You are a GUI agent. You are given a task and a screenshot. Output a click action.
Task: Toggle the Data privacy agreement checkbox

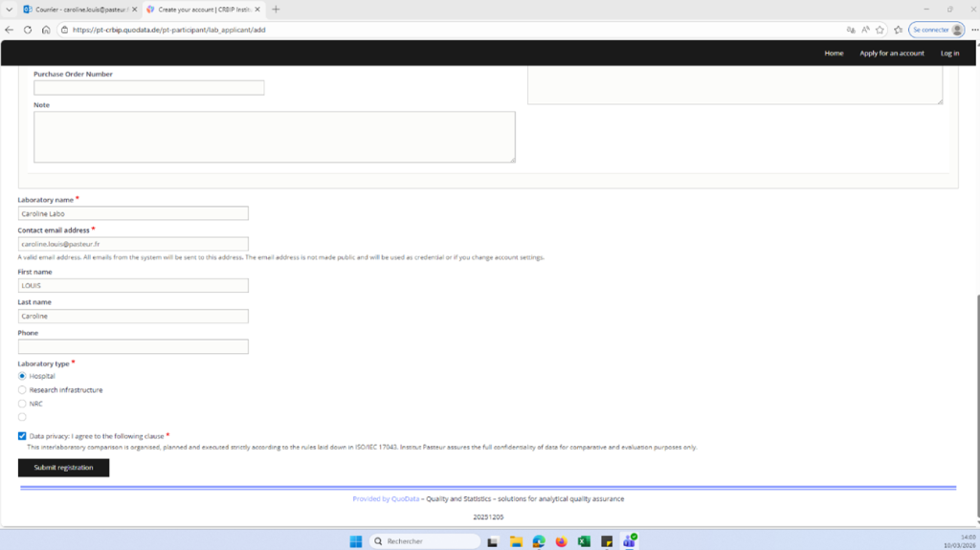coord(22,435)
